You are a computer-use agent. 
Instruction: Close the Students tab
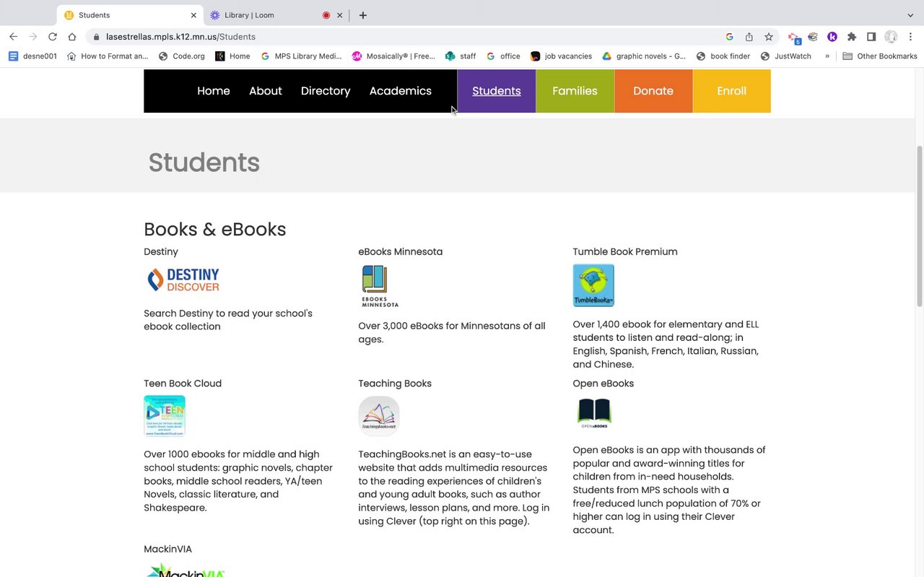tap(193, 15)
